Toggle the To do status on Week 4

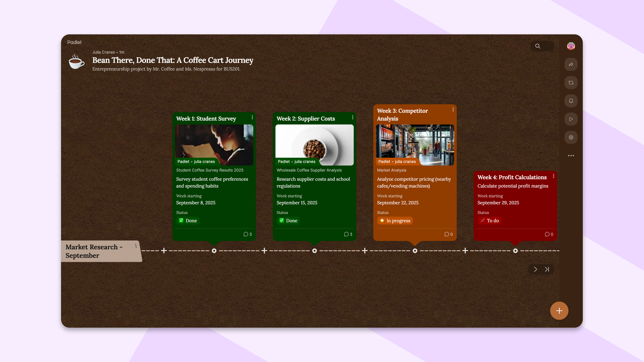coord(489,220)
